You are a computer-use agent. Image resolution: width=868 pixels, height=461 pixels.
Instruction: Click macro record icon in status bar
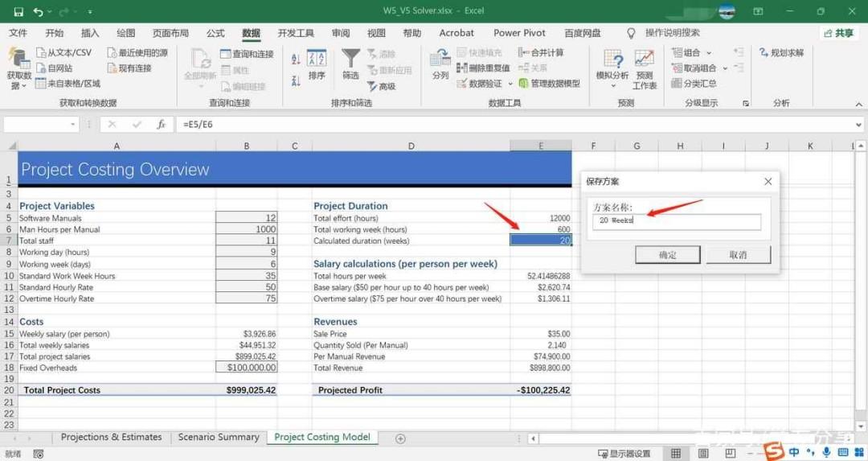coord(39,454)
